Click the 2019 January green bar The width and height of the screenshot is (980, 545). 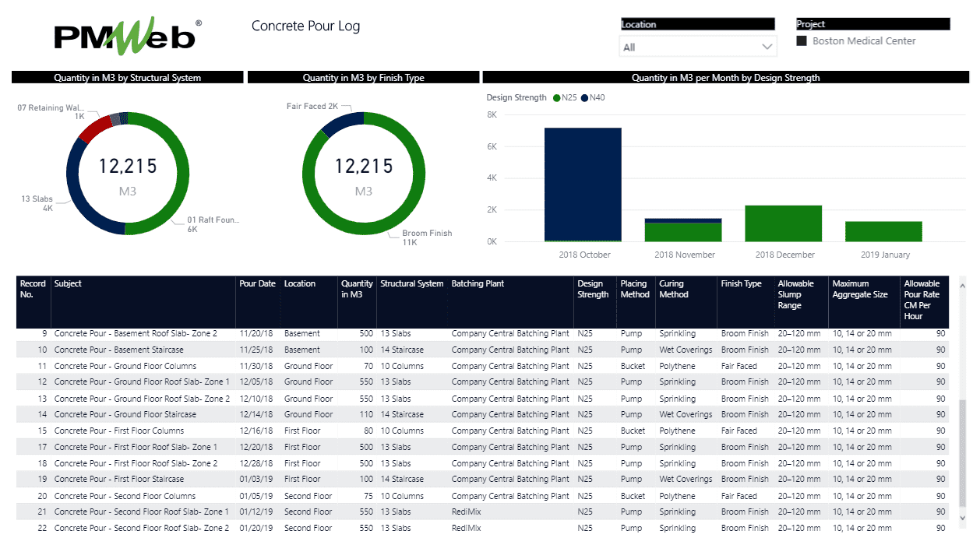(884, 231)
